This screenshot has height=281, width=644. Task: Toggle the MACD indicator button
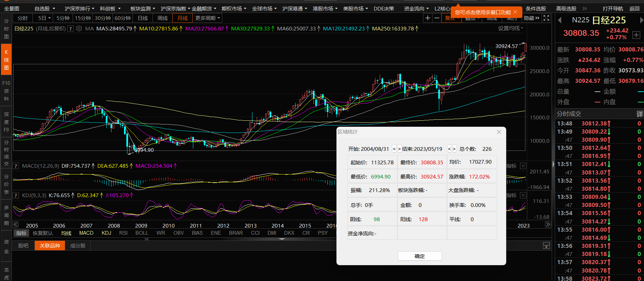tap(86, 233)
